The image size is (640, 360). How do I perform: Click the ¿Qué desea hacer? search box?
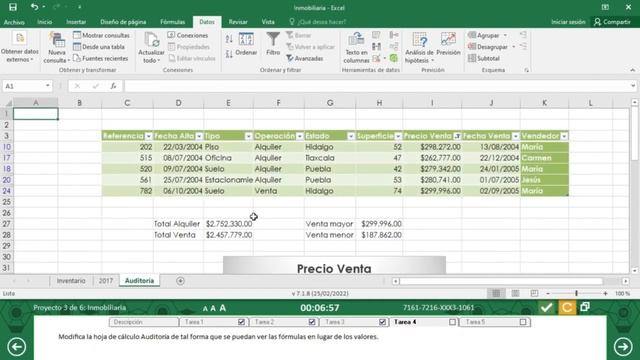(x=318, y=22)
